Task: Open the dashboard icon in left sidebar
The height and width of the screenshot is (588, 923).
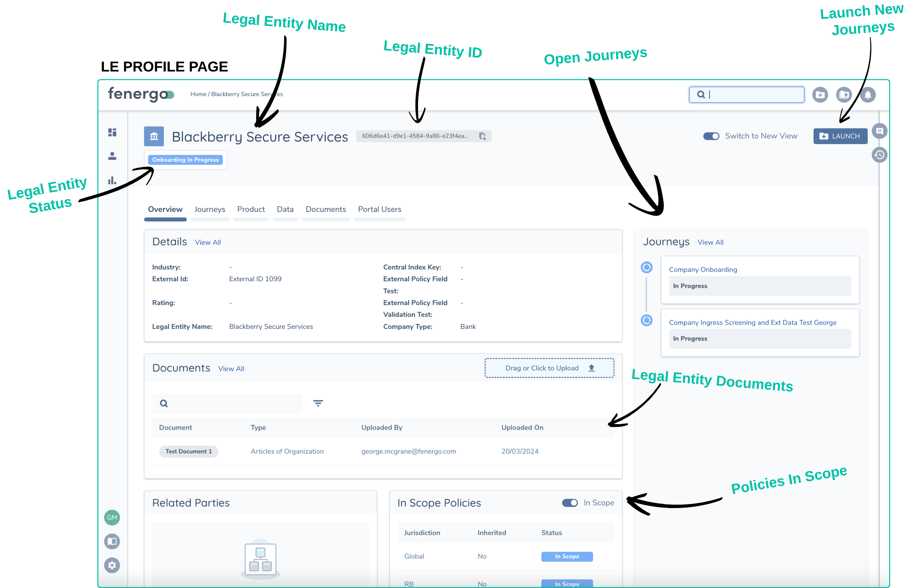Action: pos(112,132)
